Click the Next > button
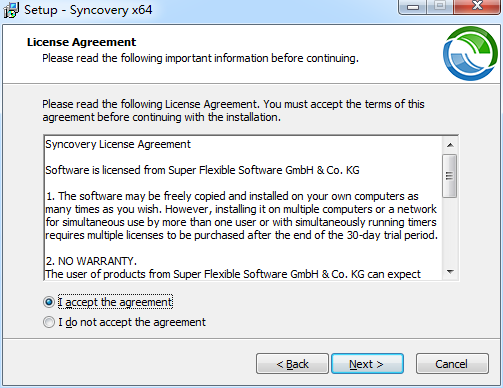Image resolution: width=503 pixels, height=388 pixels. [x=367, y=364]
